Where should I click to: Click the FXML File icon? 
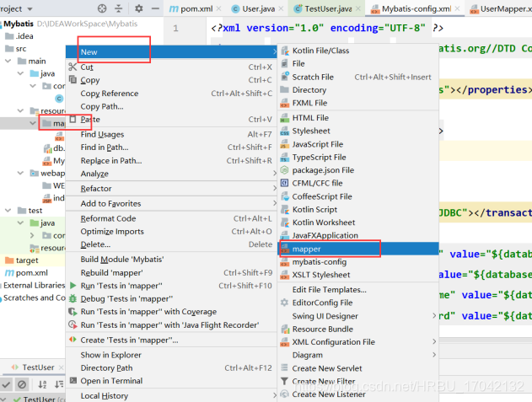pos(285,103)
